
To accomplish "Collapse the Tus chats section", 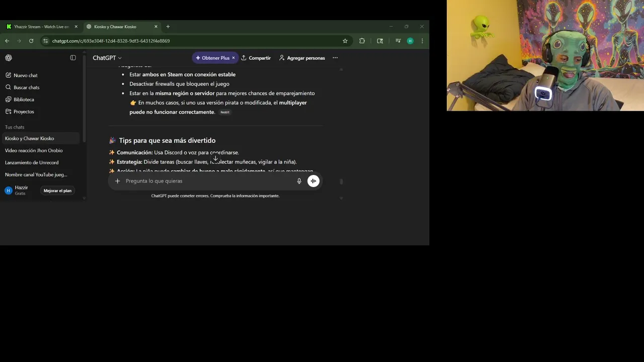I will click(15, 127).
